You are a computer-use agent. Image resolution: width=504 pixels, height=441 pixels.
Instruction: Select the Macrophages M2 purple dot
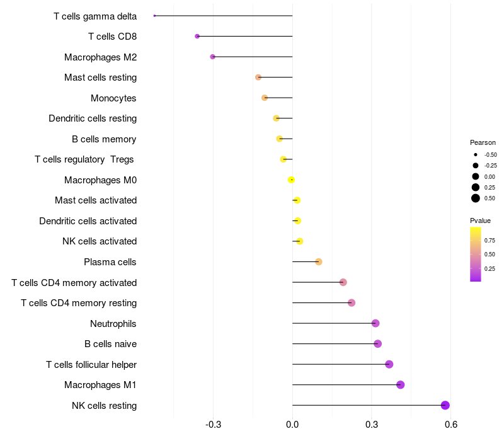(212, 57)
